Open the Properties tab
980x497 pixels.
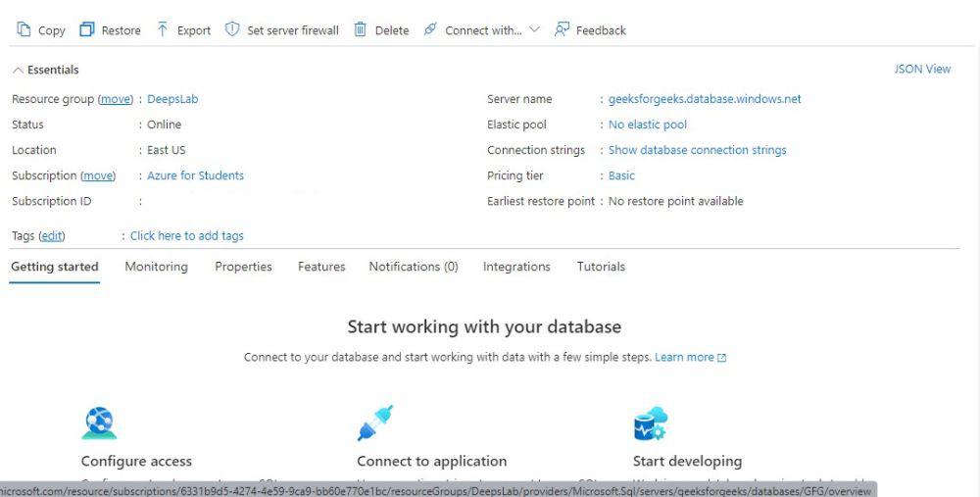pos(243,267)
